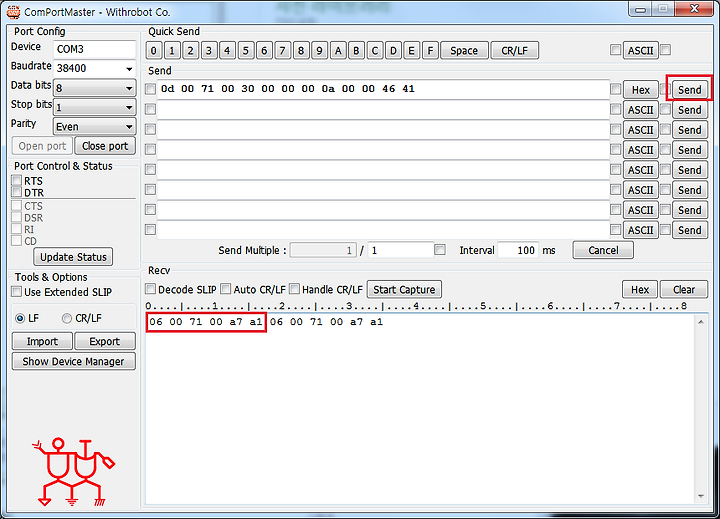Click Send on the second send row

coord(690,110)
